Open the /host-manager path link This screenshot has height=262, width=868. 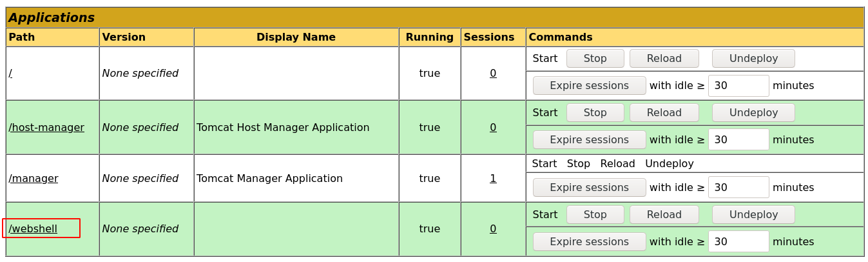click(x=46, y=127)
